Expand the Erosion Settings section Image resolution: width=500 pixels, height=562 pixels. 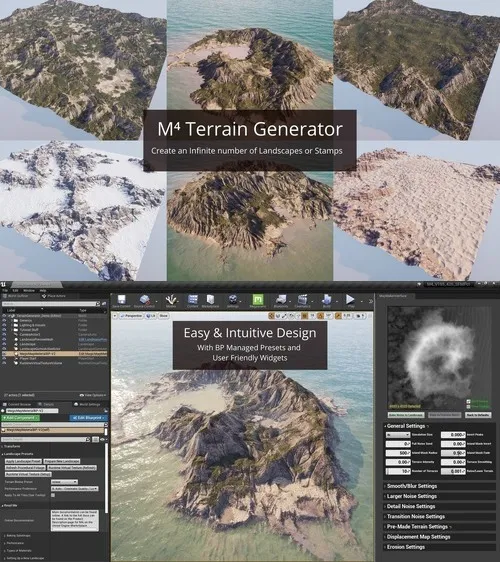[439, 547]
